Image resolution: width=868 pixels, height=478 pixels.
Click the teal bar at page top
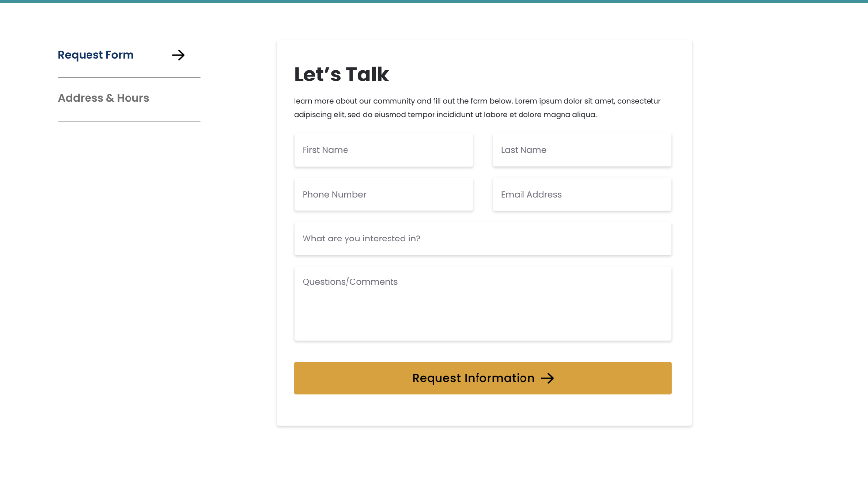coord(434,1)
